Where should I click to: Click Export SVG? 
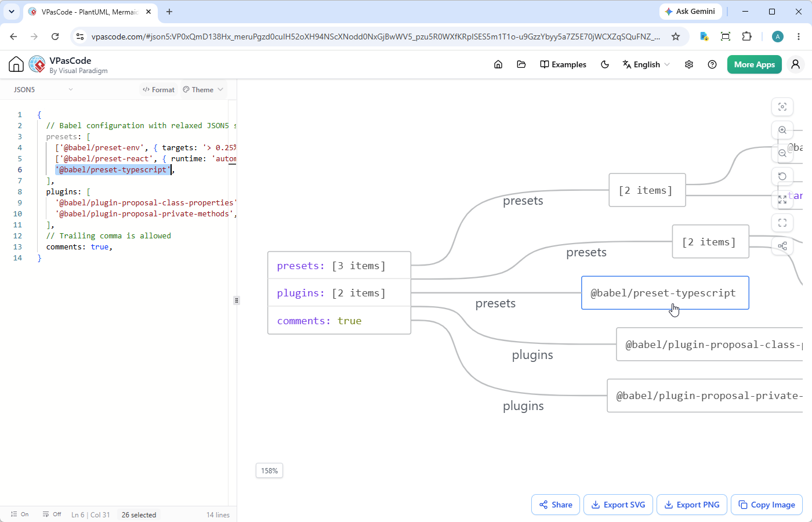[x=618, y=505]
